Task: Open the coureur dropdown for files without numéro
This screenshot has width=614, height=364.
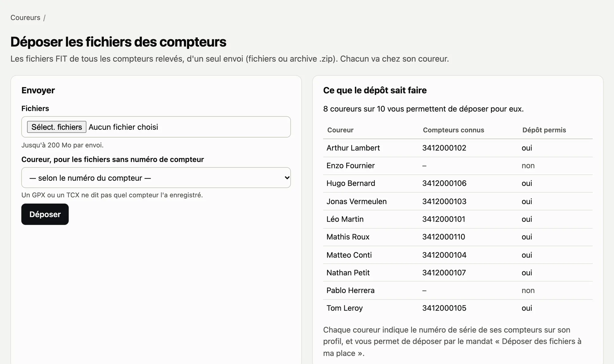Action: click(156, 178)
